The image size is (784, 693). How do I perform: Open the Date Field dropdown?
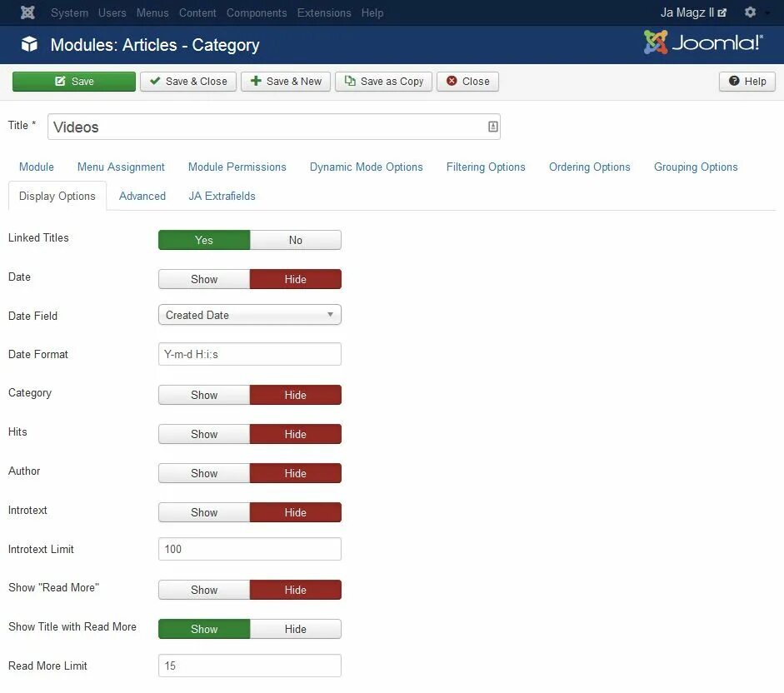[x=250, y=315]
